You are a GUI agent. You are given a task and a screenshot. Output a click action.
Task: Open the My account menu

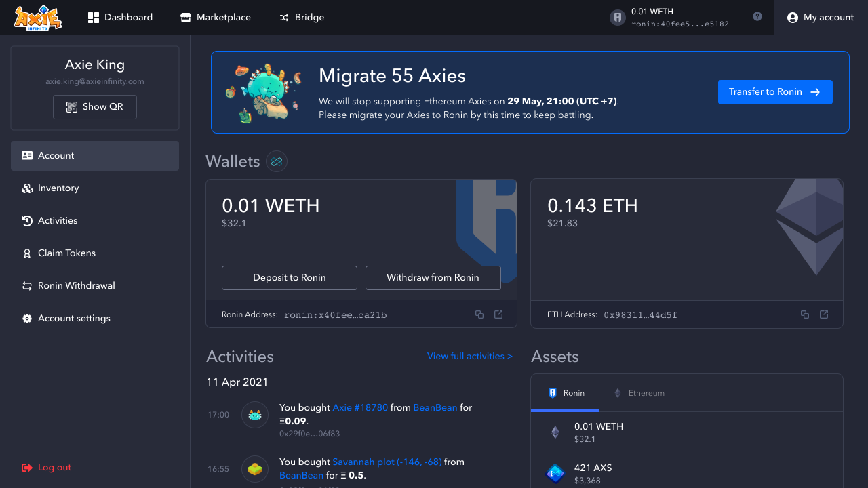click(x=821, y=18)
